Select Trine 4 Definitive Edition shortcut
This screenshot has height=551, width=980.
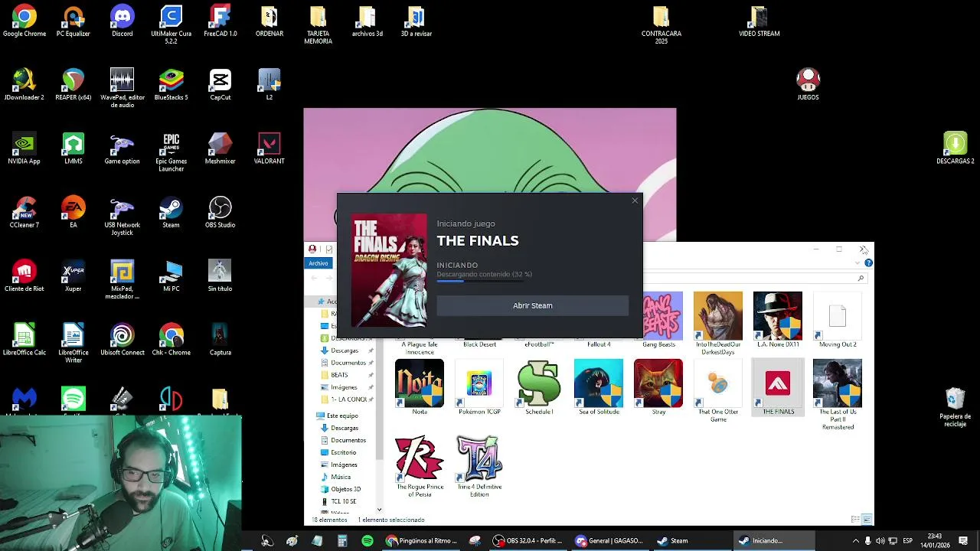pyautogui.click(x=479, y=466)
